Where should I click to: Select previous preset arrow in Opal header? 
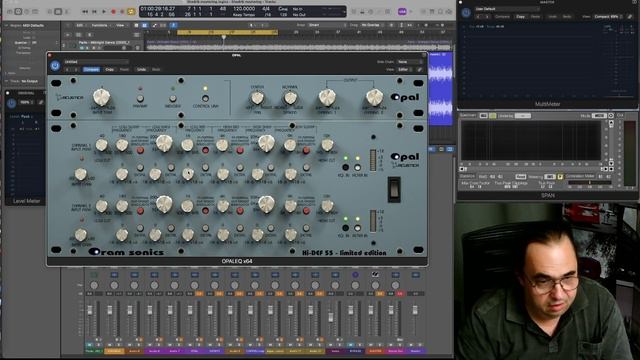pos(68,69)
